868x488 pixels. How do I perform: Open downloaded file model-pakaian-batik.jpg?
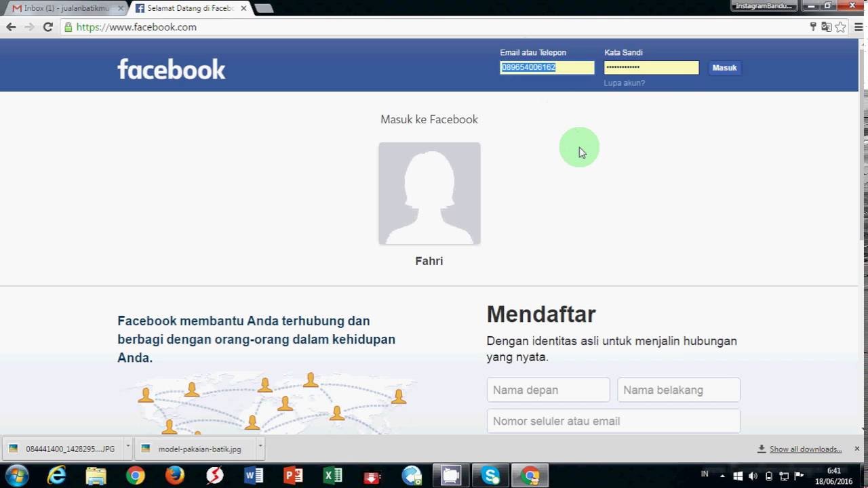pyautogui.click(x=194, y=449)
